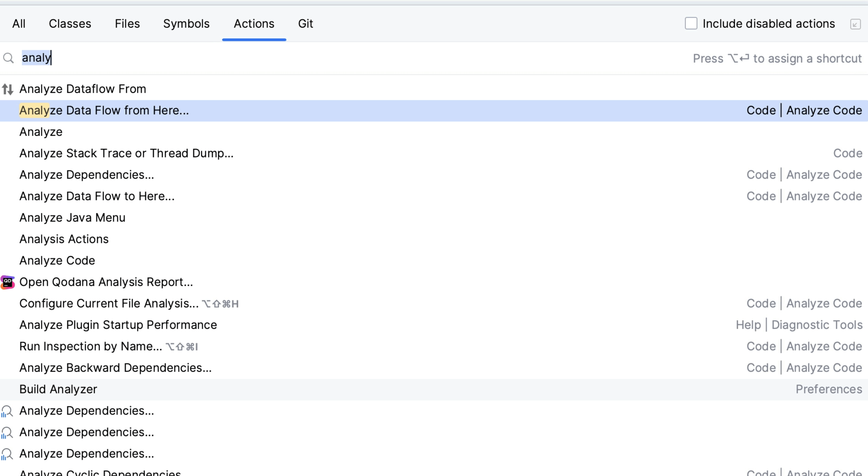Open the Symbols search tab
868x476 pixels.
[x=186, y=23]
